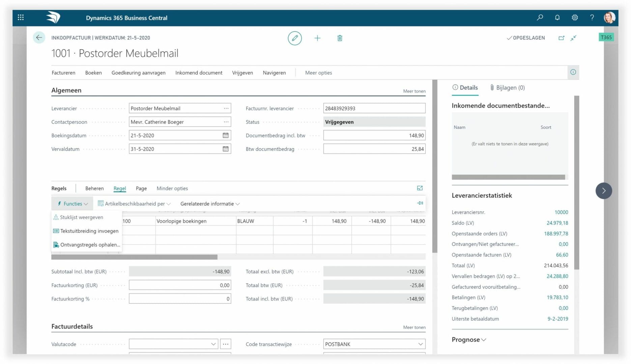Maximize the Regels lines section
Image resolution: width=631 pixels, height=364 pixels.
420,188
